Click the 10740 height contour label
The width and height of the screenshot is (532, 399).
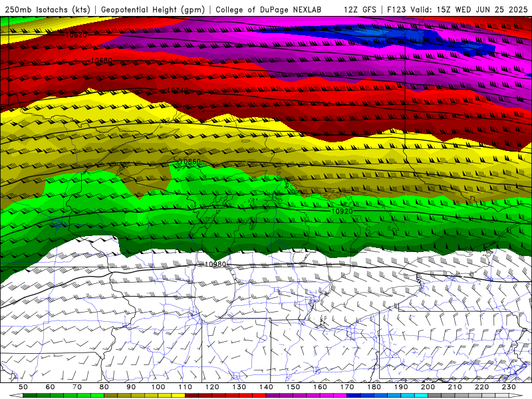(x=178, y=90)
